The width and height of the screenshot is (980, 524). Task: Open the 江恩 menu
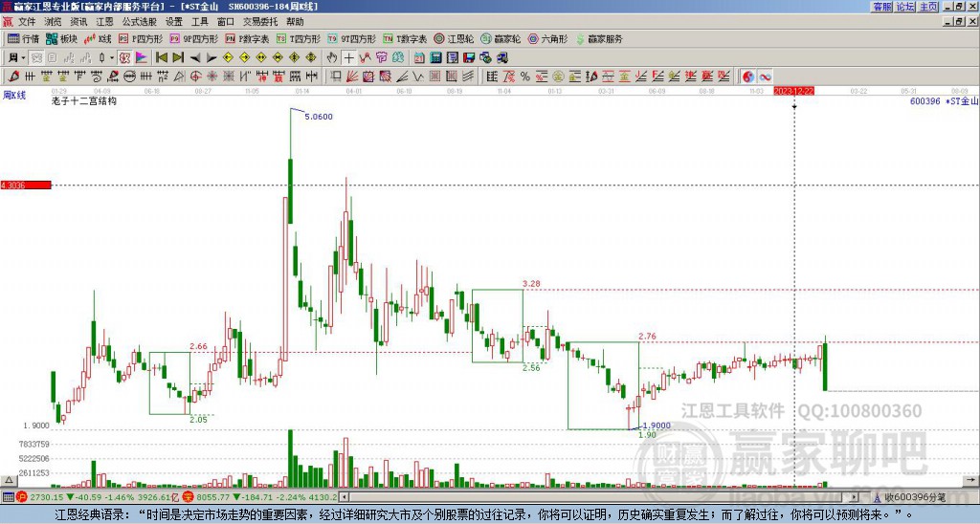[105, 22]
